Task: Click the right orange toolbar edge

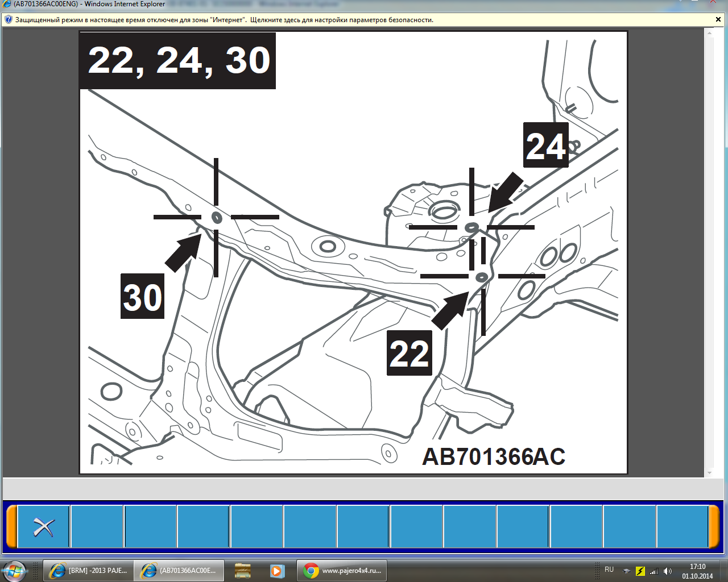Action: pos(714,527)
